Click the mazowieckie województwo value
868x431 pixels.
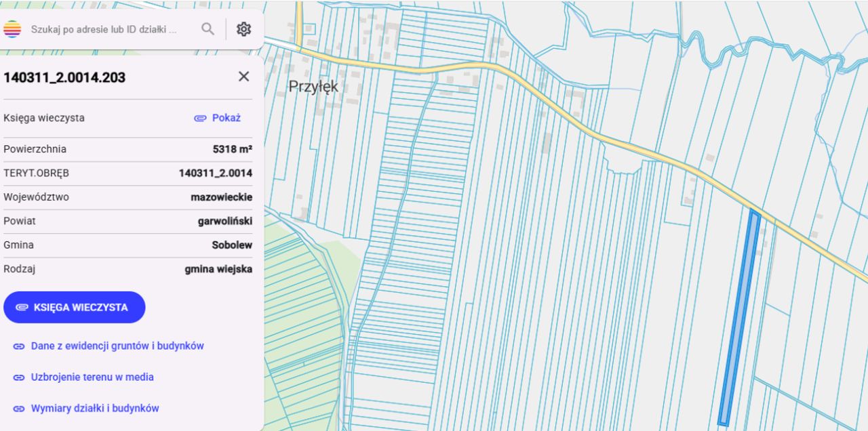(222, 197)
